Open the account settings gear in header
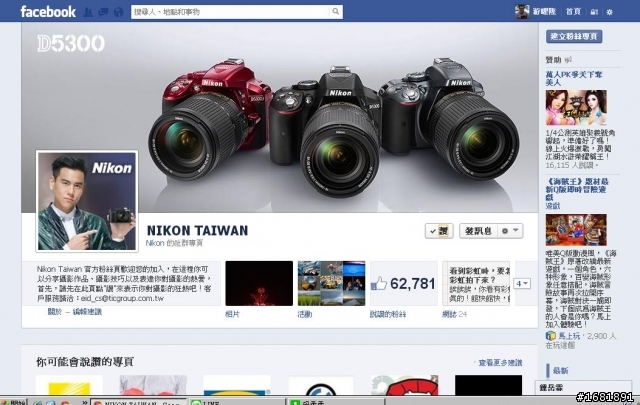 point(609,12)
